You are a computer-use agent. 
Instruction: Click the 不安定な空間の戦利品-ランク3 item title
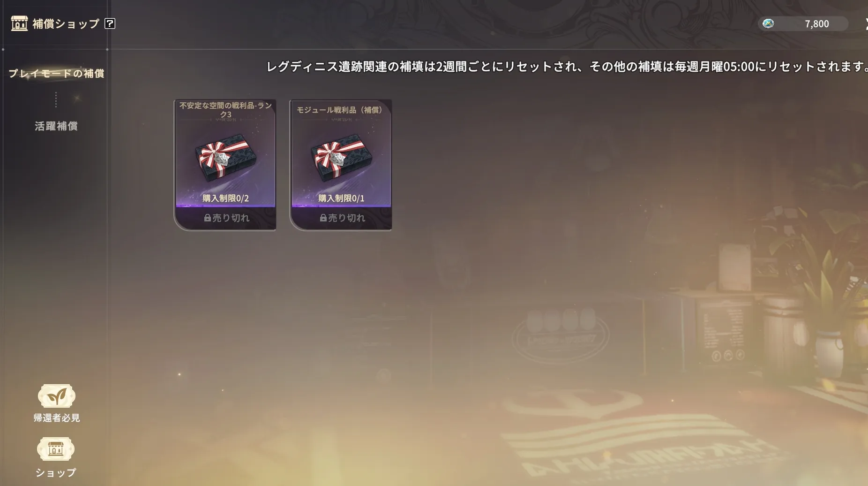(225, 110)
